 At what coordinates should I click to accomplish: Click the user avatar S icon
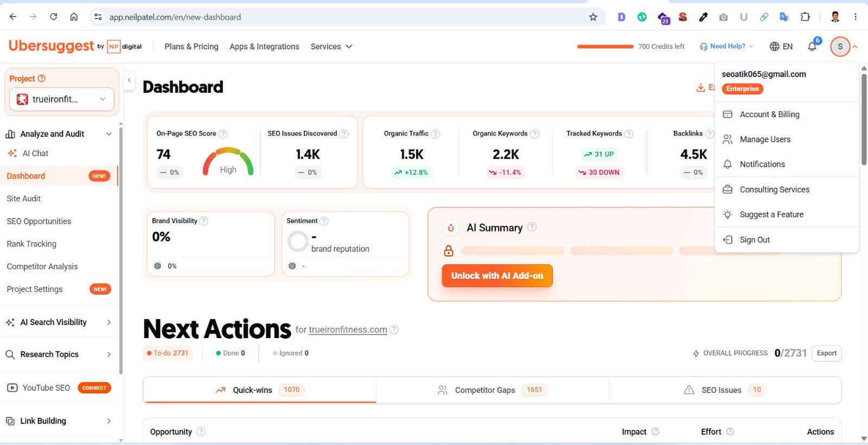[x=840, y=46]
